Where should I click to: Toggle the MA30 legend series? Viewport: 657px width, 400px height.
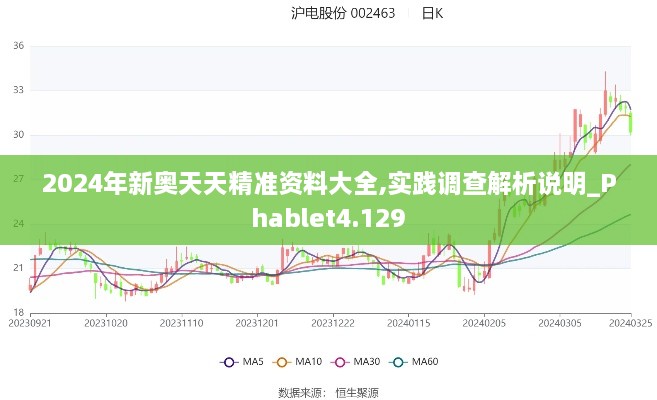[x=355, y=362]
